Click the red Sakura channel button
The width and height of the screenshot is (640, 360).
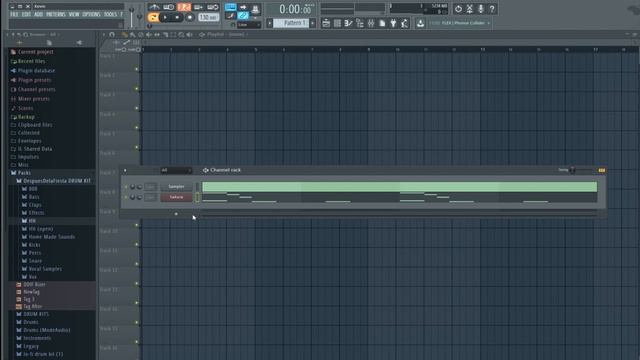(x=176, y=197)
